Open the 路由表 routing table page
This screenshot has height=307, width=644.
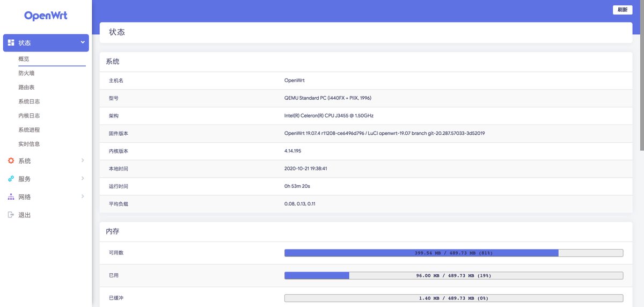click(26, 87)
